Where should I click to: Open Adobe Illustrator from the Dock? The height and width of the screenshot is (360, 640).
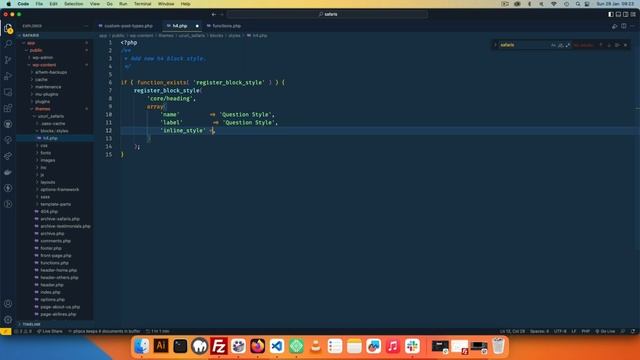pos(160,346)
